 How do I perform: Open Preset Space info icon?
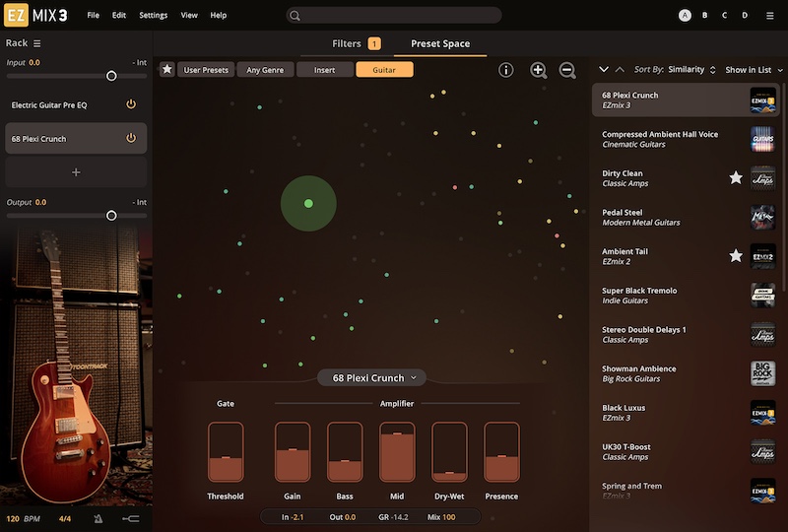(x=505, y=70)
